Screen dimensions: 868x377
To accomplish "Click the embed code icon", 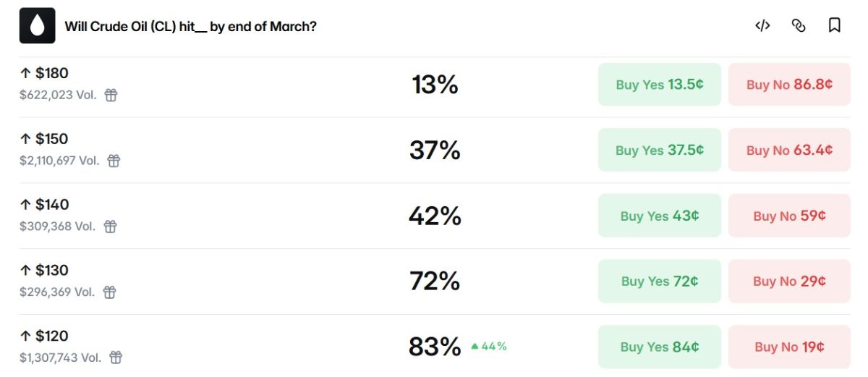I will tap(762, 26).
